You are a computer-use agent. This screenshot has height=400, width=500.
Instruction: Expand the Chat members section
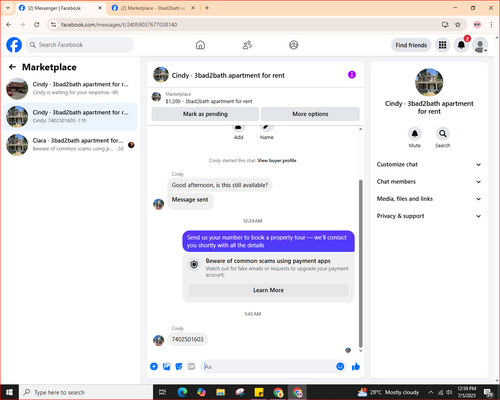(x=429, y=182)
